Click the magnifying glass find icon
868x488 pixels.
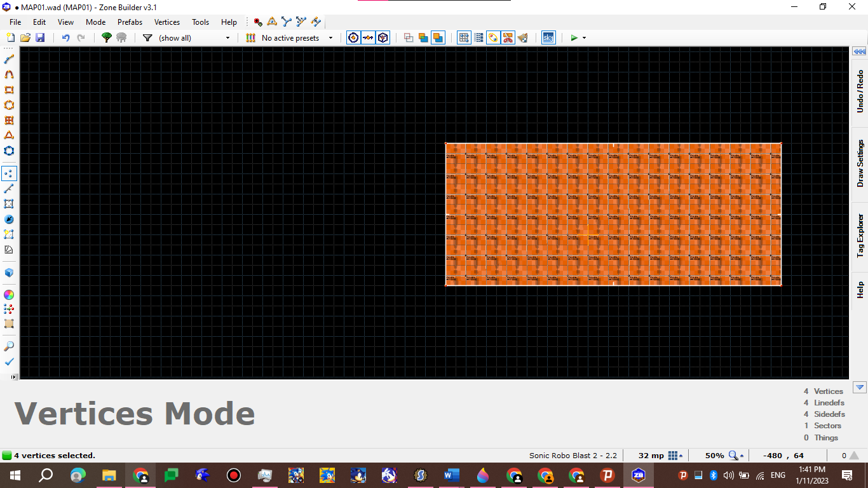(x=9, y=346)
